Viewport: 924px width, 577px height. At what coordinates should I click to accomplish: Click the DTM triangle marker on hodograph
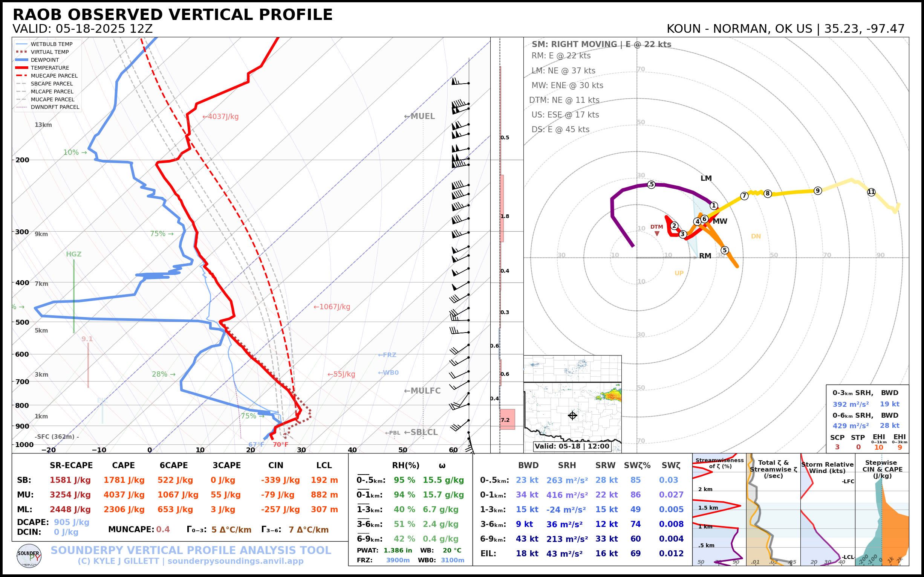click(657, 234)
